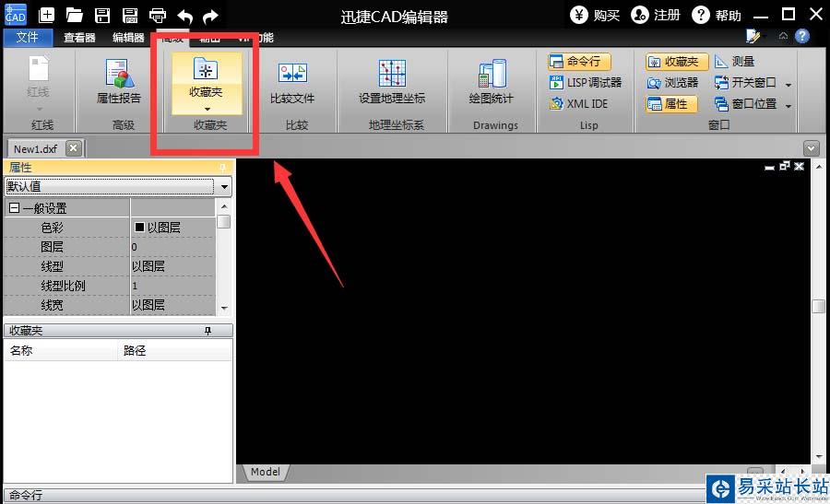Click the 线型 property row

point(110,266)
